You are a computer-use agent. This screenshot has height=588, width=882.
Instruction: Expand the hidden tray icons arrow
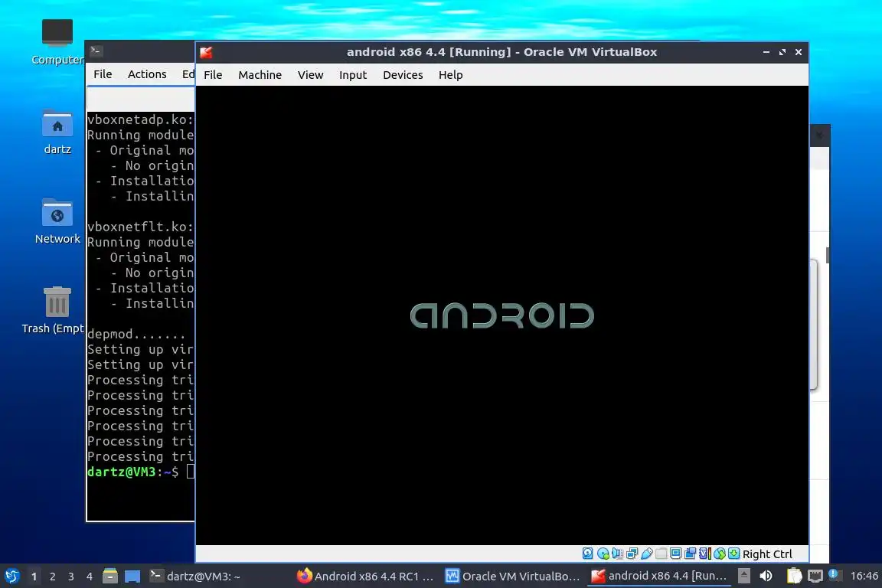pos(743,577)
